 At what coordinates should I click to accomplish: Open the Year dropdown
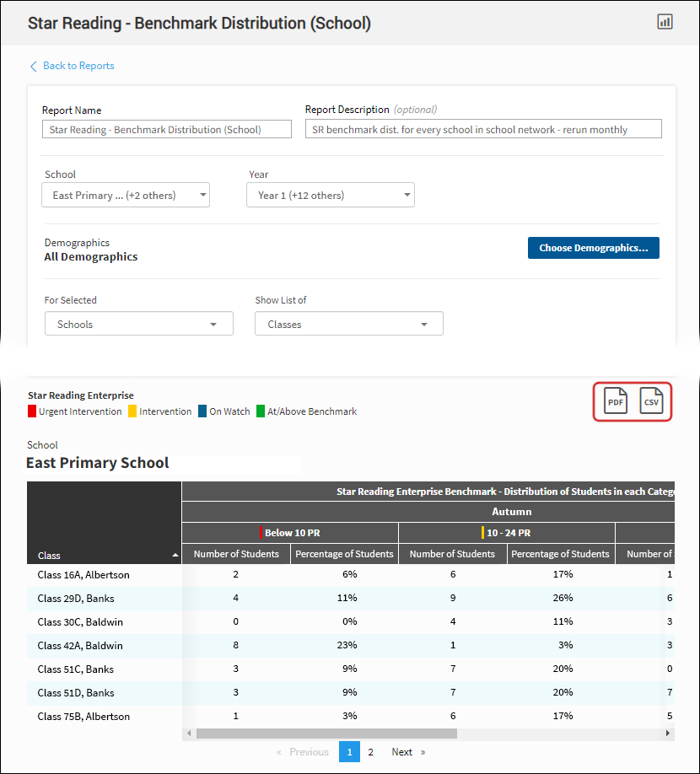[331, 195]
